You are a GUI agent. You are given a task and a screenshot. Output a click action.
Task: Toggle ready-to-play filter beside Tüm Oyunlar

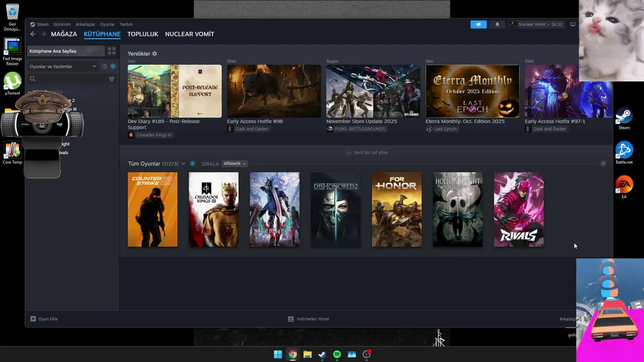tap(192, 164)
